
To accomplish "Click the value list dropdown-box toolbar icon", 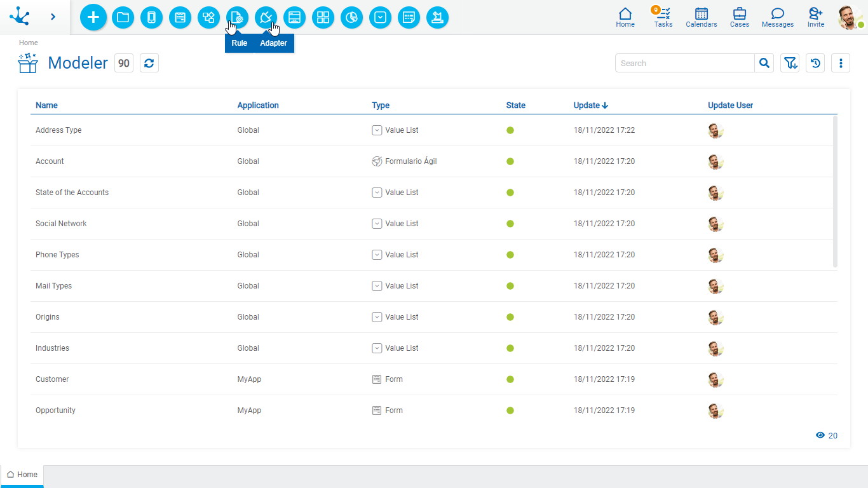I will 380,17.
